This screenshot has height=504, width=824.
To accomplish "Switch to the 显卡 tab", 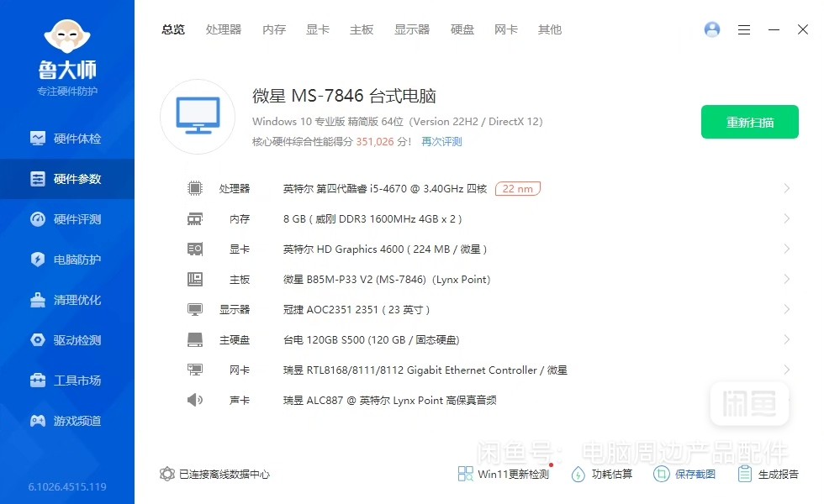I will coord(318,30).
